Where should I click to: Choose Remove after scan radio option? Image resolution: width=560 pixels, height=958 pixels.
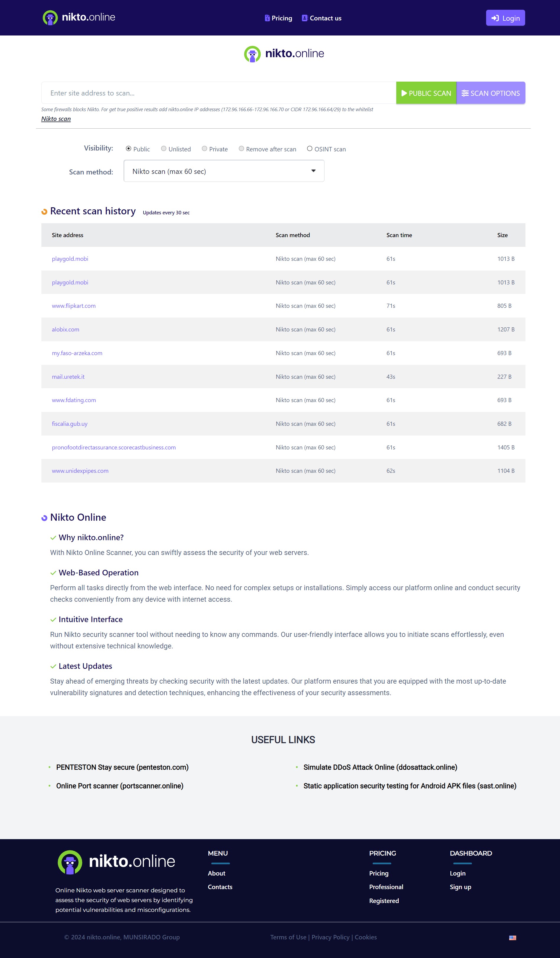[241, 149]
